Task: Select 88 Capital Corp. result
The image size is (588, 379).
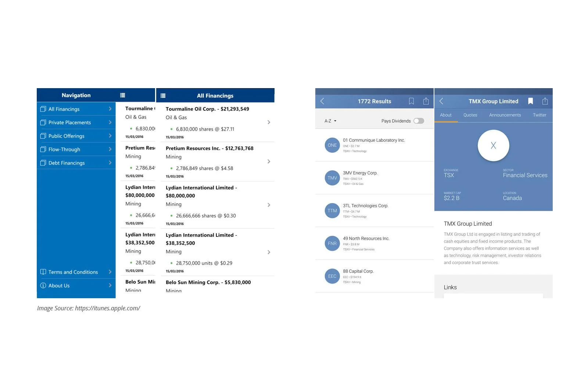Action: point(374,276)
